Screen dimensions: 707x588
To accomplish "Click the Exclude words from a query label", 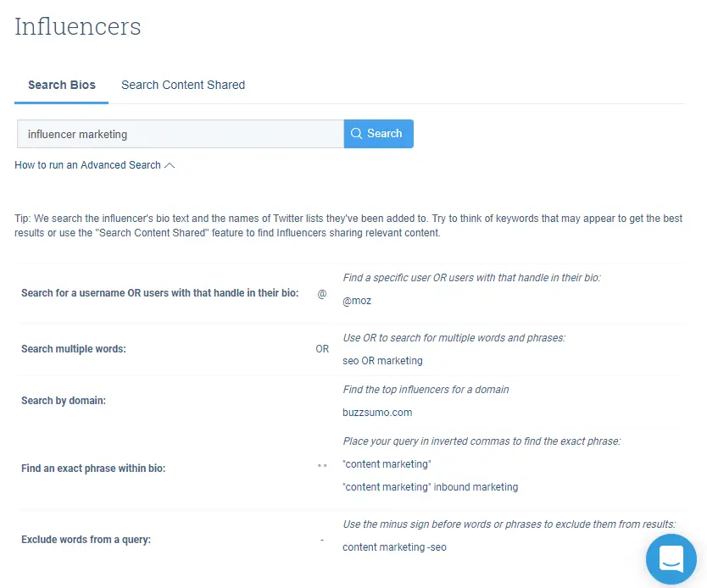I will [86, 540].
